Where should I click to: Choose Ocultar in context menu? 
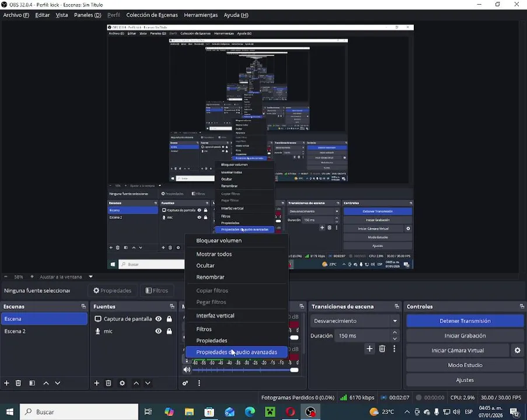coord(236,265)
